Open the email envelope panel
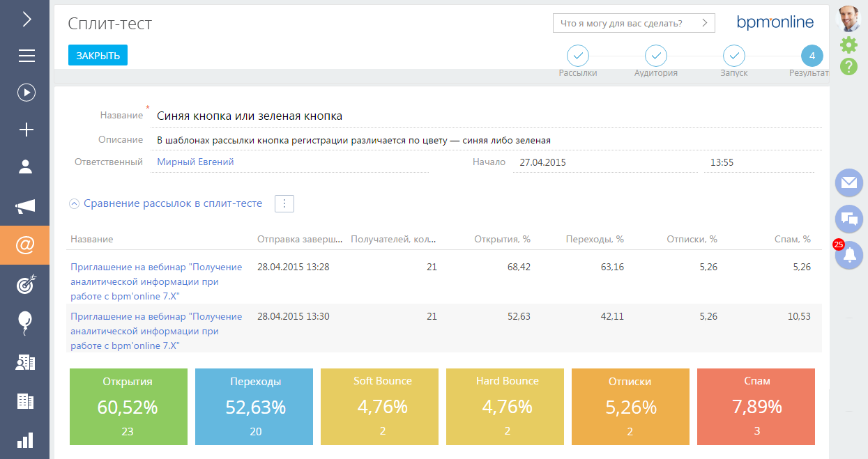Viewport: 868px width, 459px height. (x=848, y=182)
